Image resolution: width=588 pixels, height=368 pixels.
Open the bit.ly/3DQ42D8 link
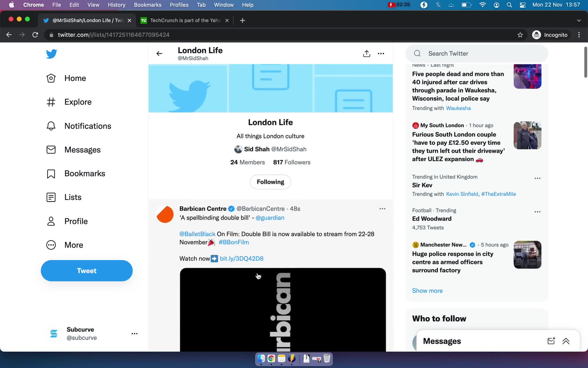click(242, 258)
